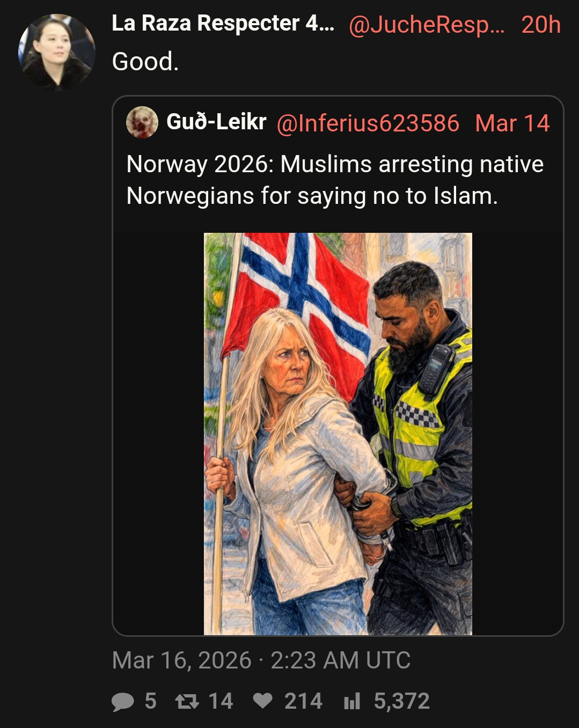Open the Guð-Leikr display name
This screenshot has height=728, width=579.
[216, 122]
